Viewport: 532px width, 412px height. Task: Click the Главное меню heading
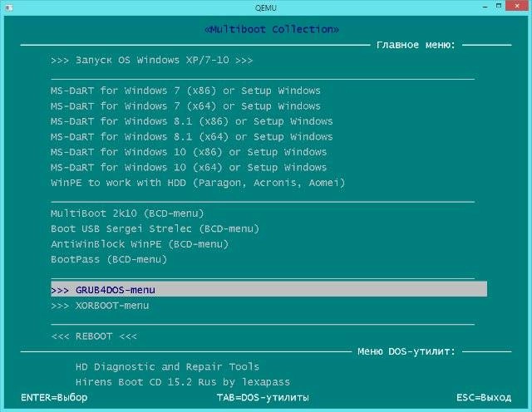coord(416,45)
